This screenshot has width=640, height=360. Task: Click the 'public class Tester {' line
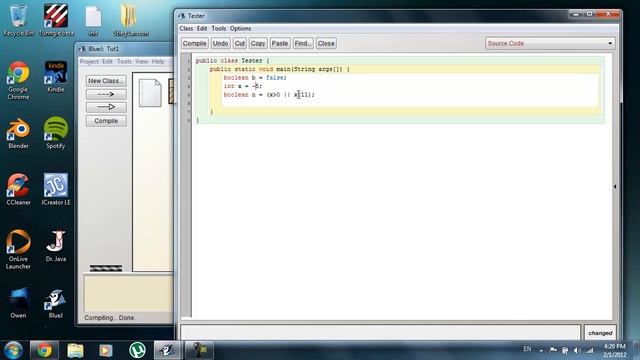point(233,60)
